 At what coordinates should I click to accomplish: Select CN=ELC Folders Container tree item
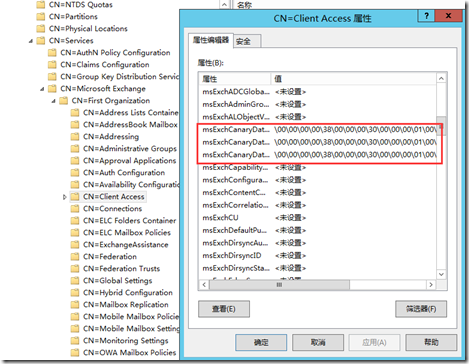pos(130,221)
